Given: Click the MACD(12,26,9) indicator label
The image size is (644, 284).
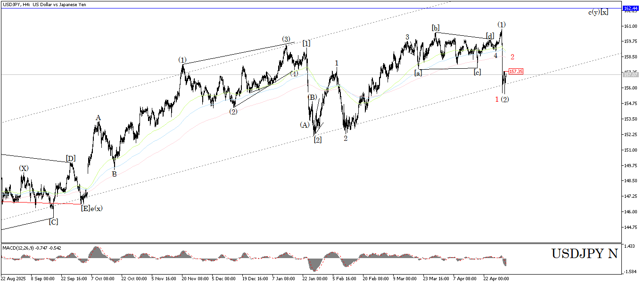Looking at the screenshot, I should point(33,248).
